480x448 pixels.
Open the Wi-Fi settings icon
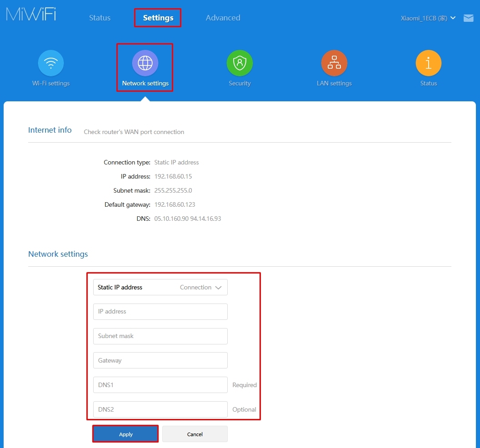[51, 63]
